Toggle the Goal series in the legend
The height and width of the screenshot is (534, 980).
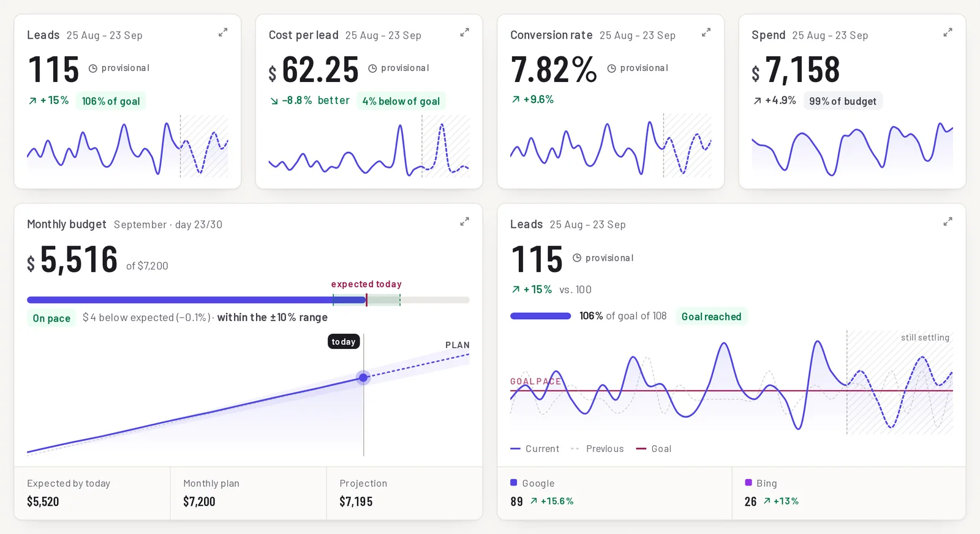[654, 449]
